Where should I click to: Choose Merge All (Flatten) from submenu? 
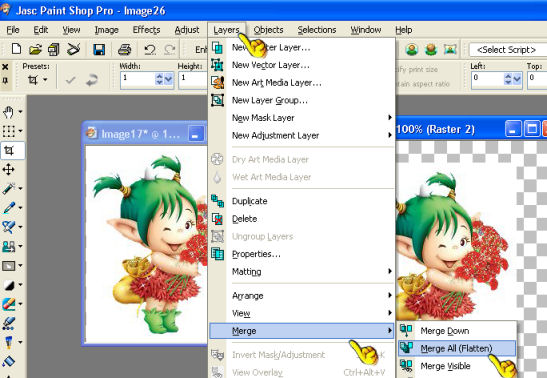[x=457, y=348]
